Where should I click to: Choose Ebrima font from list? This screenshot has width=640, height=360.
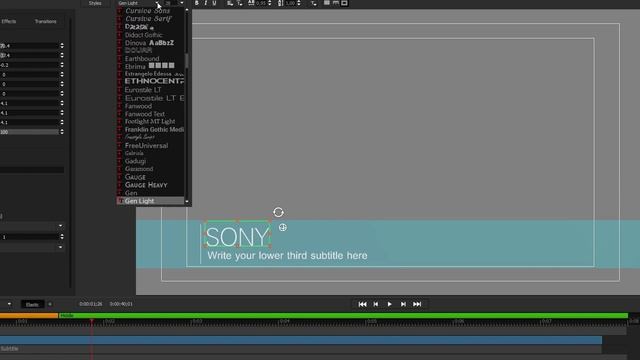149,67
